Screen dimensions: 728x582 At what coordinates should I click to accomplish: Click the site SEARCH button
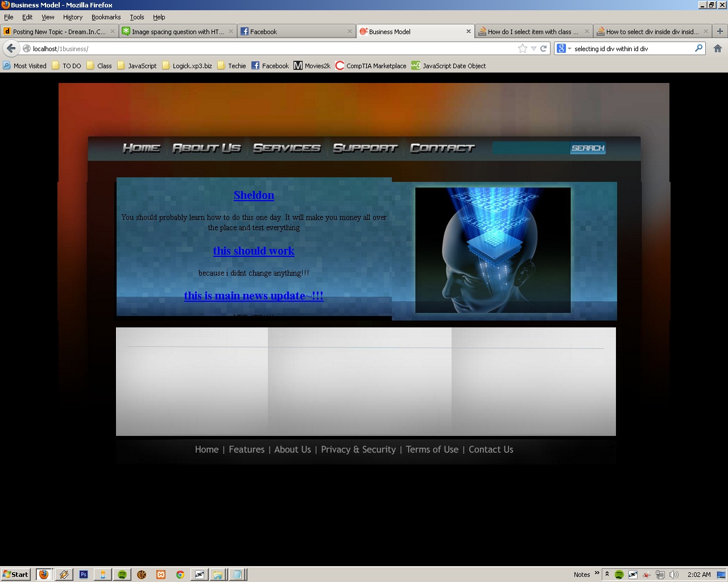click(588, 148)
